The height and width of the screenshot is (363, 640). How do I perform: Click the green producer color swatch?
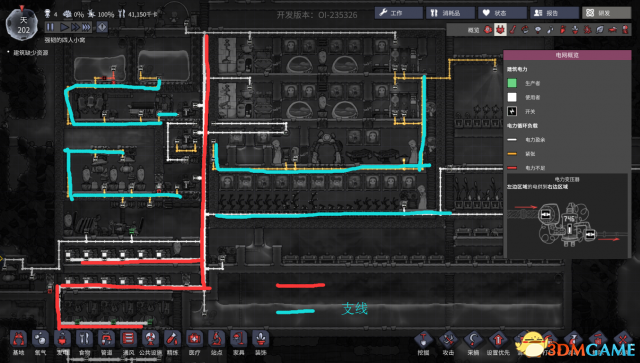pos(512,83)
